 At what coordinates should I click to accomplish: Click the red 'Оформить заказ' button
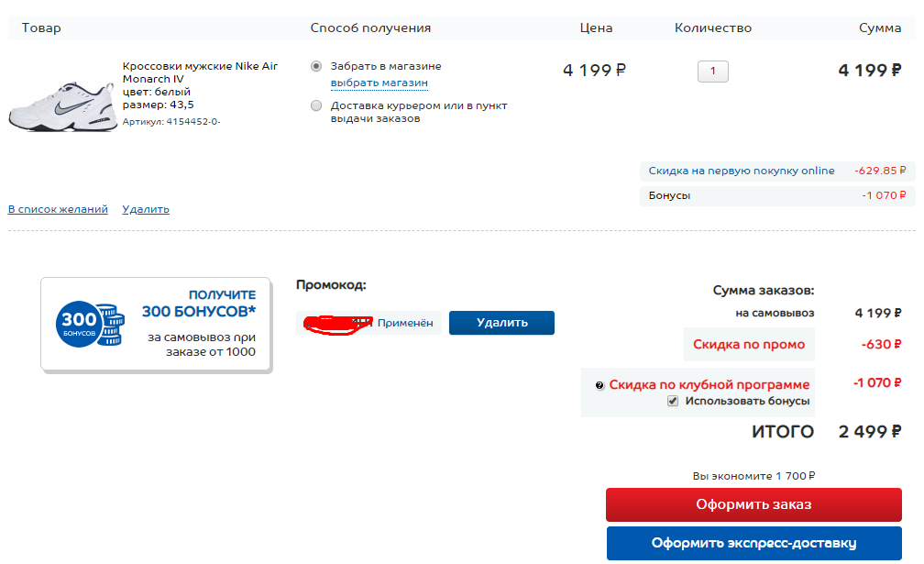click(753, 504)
